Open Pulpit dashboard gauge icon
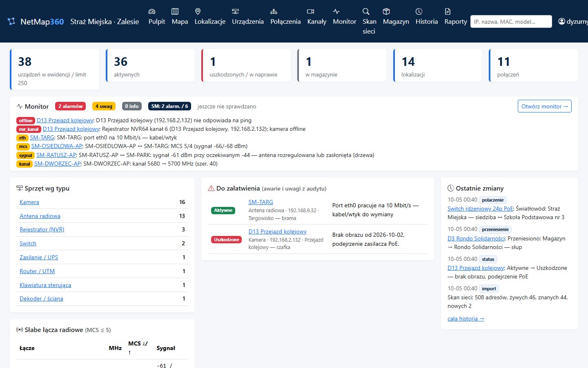Viewport: 588px width, 368px height. [152, 11]
